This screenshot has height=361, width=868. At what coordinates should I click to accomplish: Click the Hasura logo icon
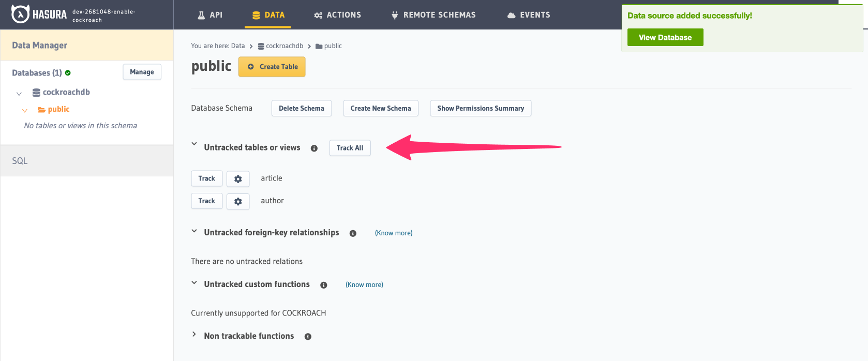pos(20,14)
